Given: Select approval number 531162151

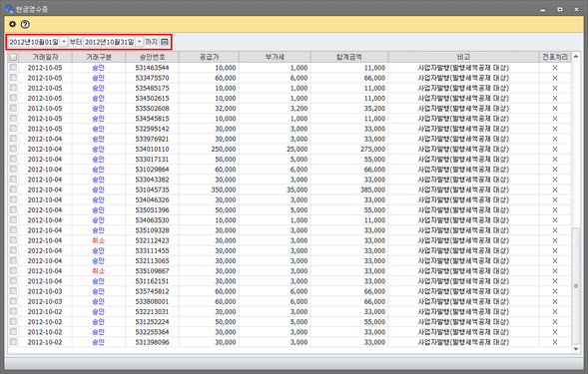Looking at the screenshot, I should (x=152, y=281).
